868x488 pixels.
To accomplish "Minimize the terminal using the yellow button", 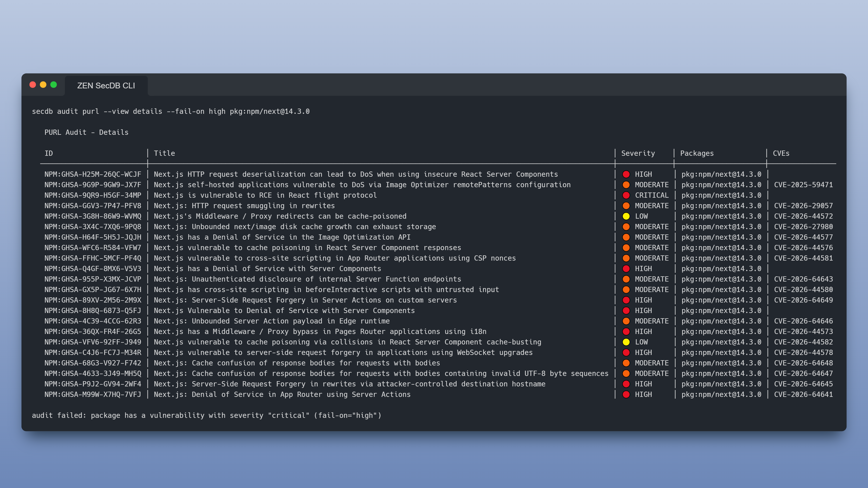I will pyautogui.click(x=43, y=85).
